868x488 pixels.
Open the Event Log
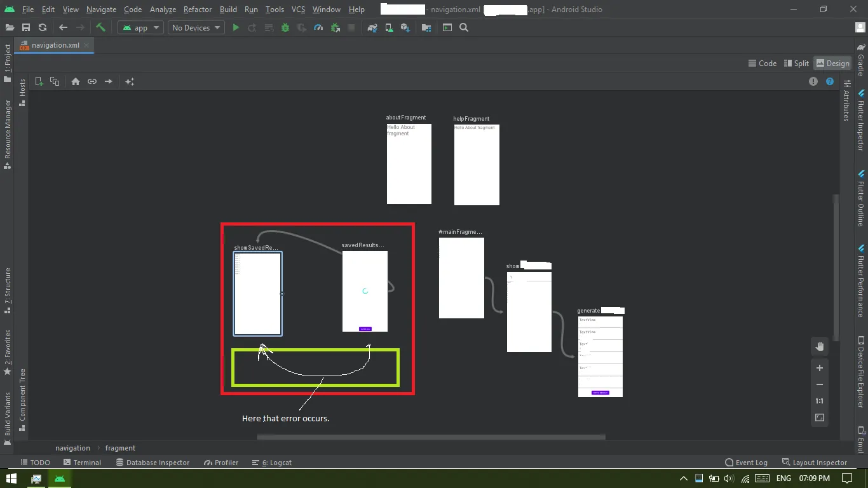tap(747, 463)
